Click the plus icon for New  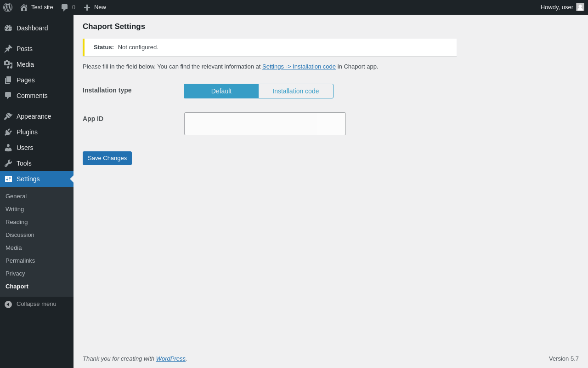coord(87,7)
